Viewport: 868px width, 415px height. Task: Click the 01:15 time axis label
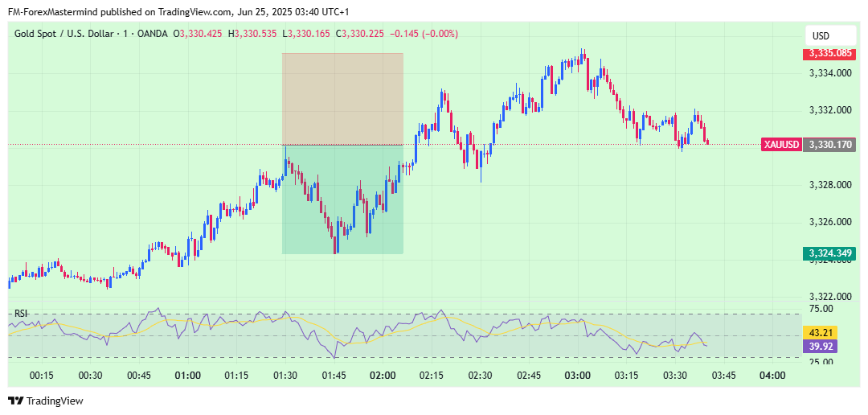[x=236, y=376]
